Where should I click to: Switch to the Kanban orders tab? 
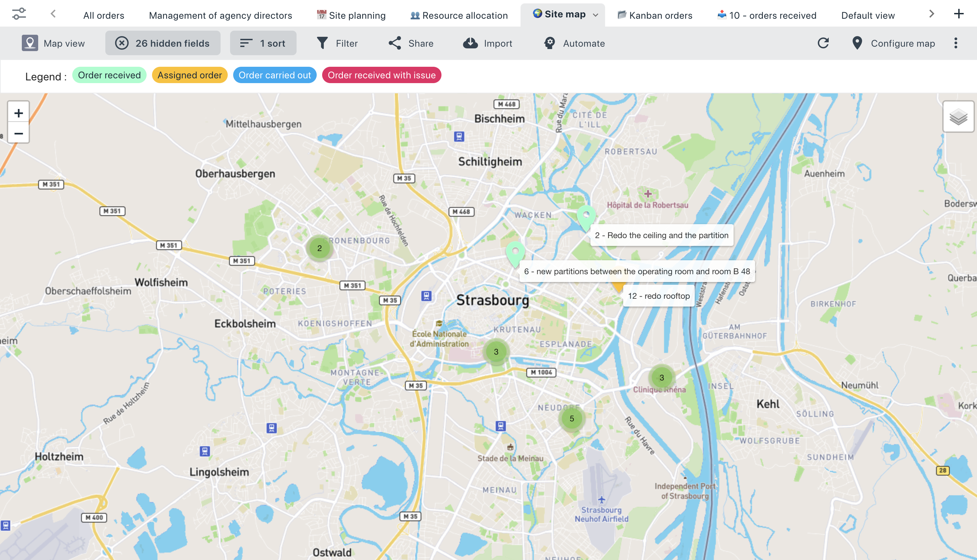pyautogui.click(x=655, y=15)
